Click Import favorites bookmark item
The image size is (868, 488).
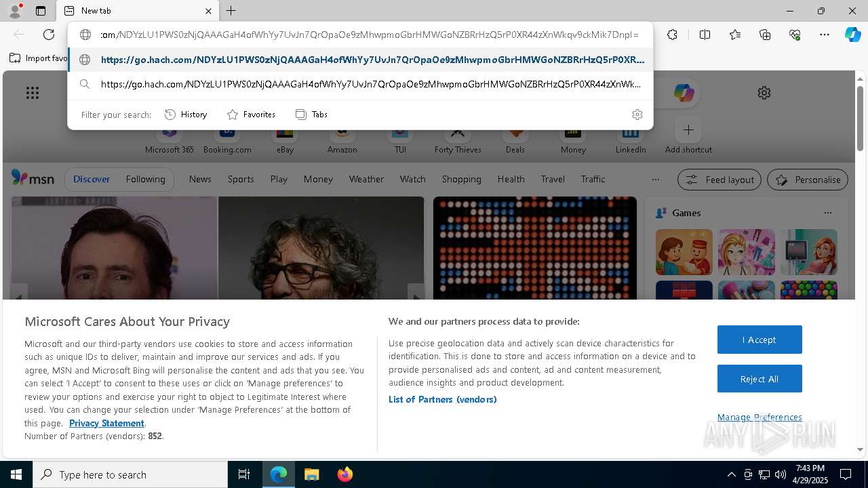click(x=38, y=58)
